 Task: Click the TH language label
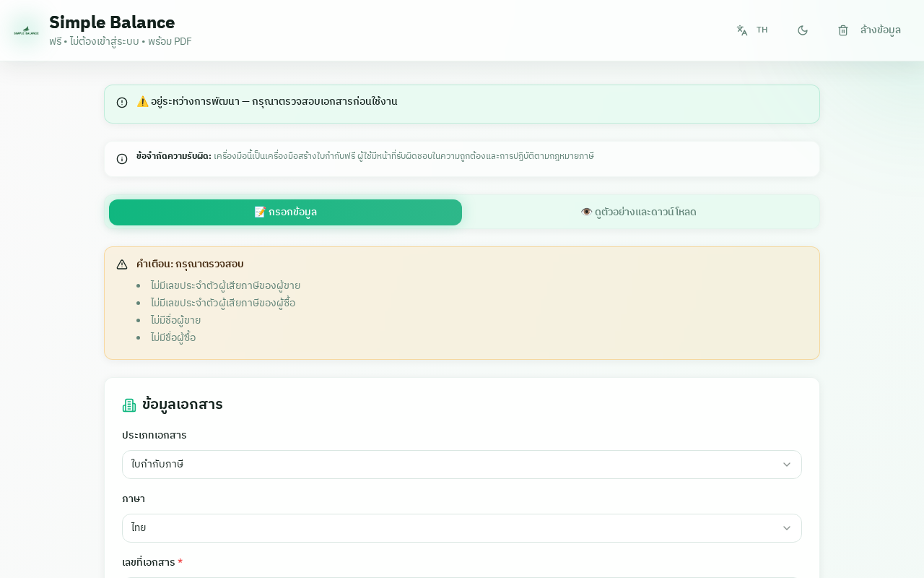762,30
